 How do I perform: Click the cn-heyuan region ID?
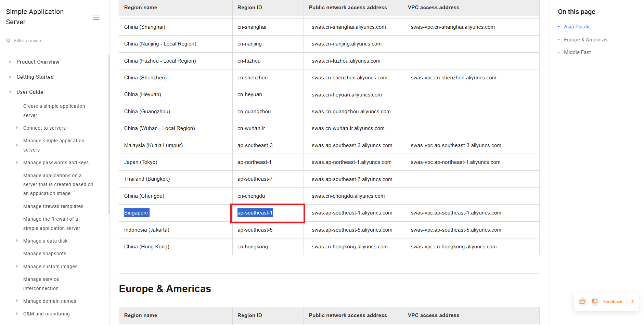click(x=250, y=94)
